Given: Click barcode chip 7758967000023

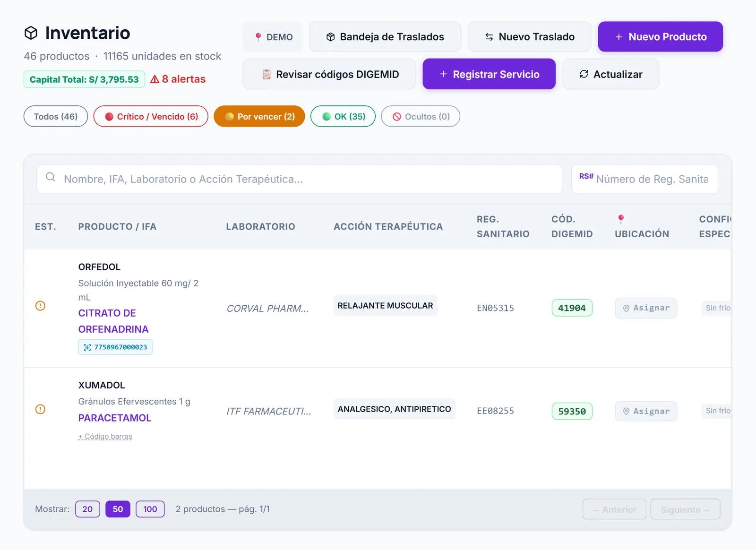Looking at the screenshot, I should click(115, 347).
